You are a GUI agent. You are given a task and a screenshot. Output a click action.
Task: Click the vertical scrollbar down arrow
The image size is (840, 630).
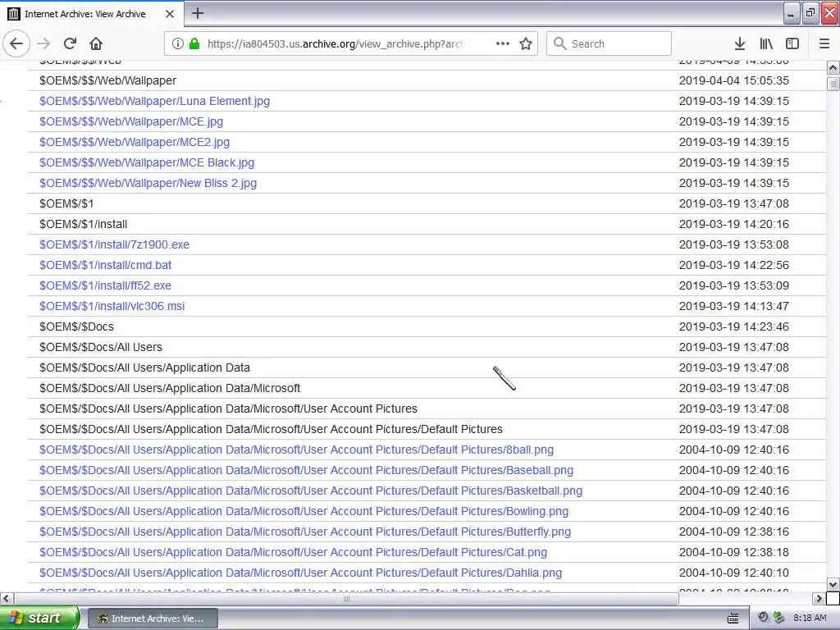click(x=833, y=584)
